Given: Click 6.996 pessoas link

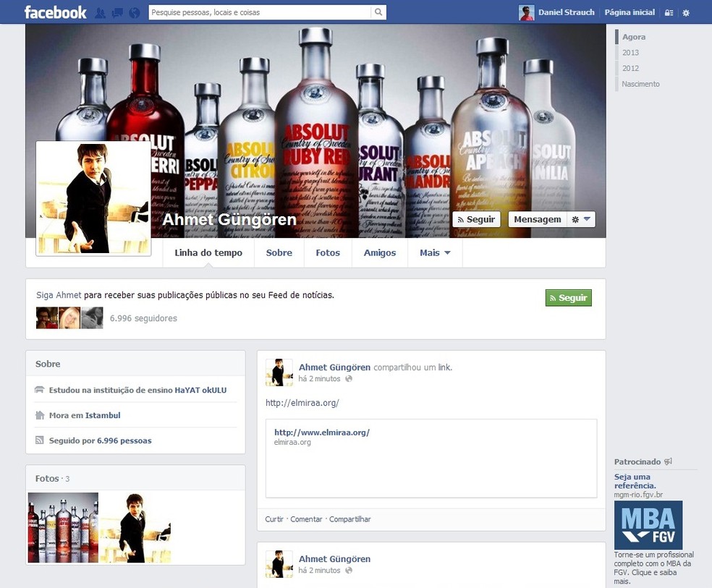Looking at the screenshot, I should (x=124, y=440).
